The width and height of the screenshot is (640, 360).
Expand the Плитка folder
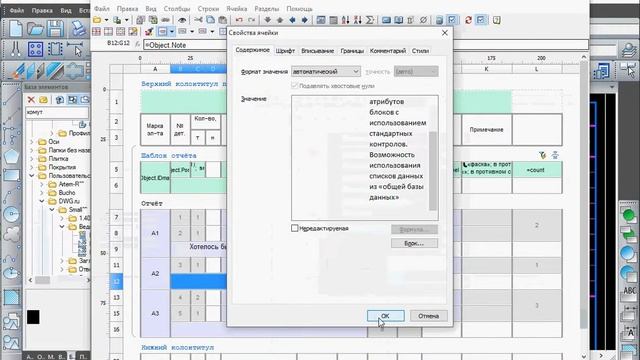[32, 159]
